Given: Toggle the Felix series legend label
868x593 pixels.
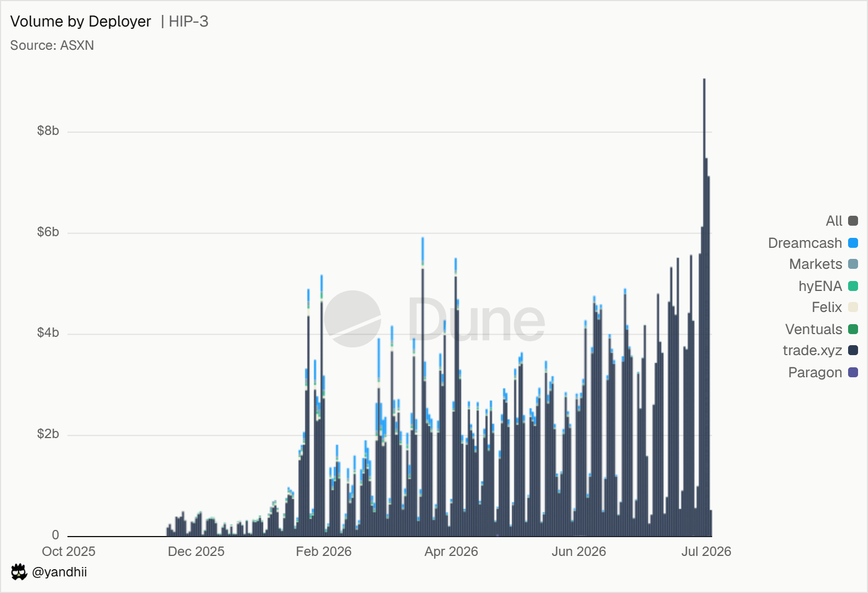Looking at the screenshot, I should (x=827, y=307).
